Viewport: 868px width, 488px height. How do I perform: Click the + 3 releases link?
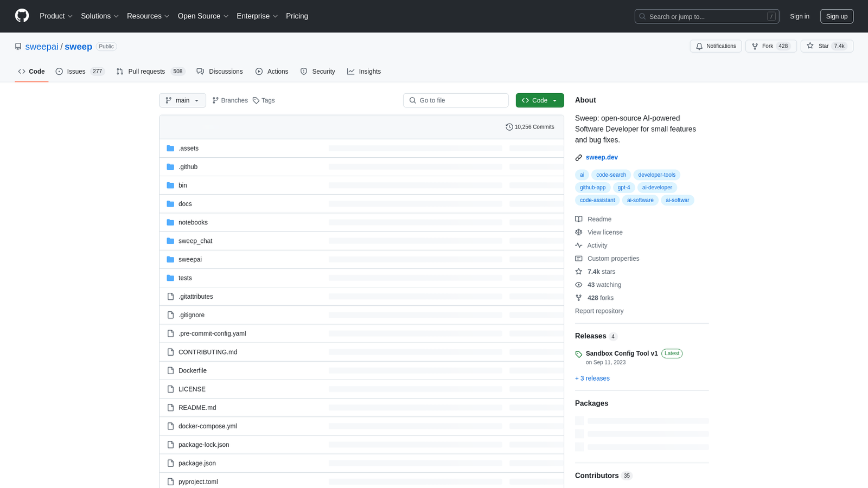point(592,378)
